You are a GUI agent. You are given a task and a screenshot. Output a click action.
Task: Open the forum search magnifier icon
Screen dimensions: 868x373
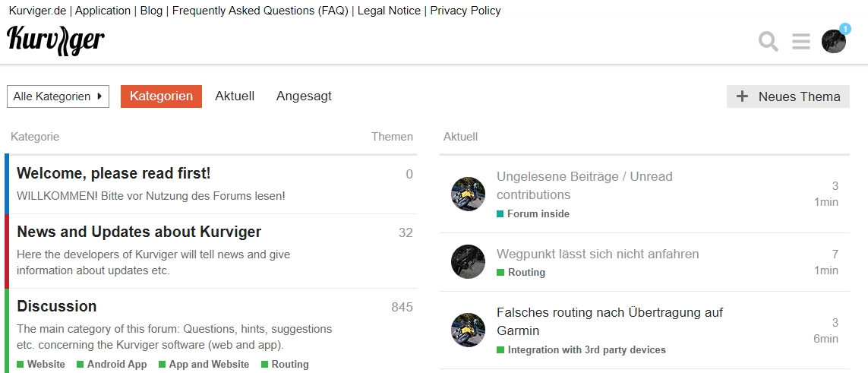pyautogui.click(x=769, y=42)
